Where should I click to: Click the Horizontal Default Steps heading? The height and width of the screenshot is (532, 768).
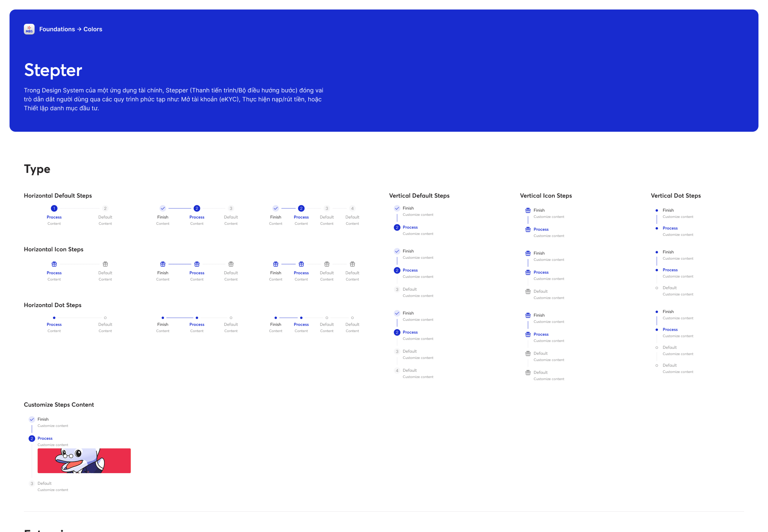(x=58, y=196)
